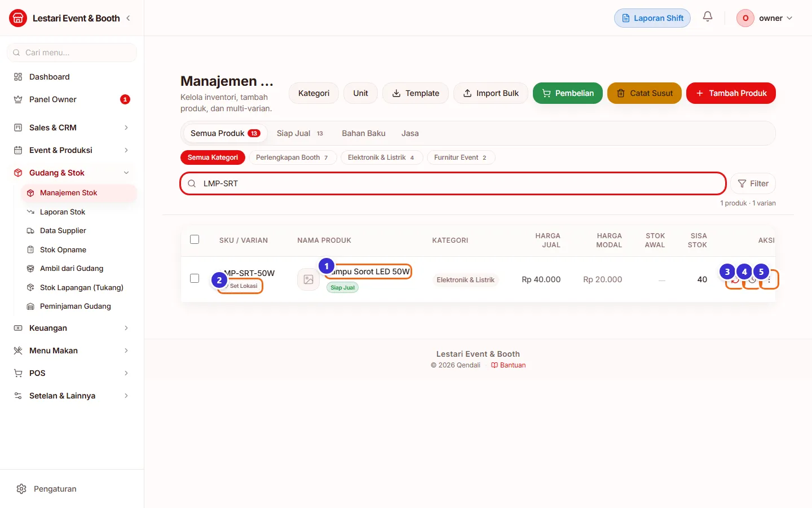Open Data Supplier truck icon
Screen dimensions: 812x508
pyautogui.click(x=30, y=231)
